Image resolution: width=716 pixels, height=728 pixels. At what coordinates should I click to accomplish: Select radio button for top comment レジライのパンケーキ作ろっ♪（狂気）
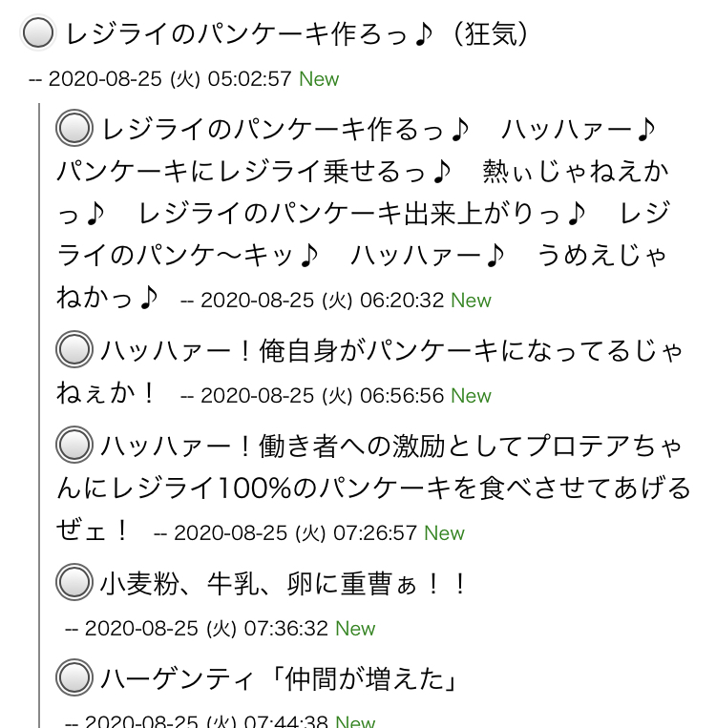pyautogui.click(x=38, y=33)
